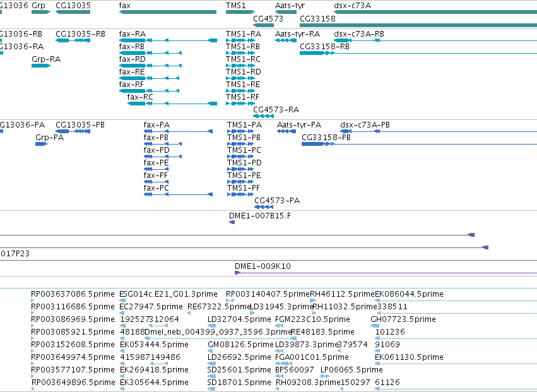Select the TMS1-PA protein label
537x392 pixels.
coord(245,125)
